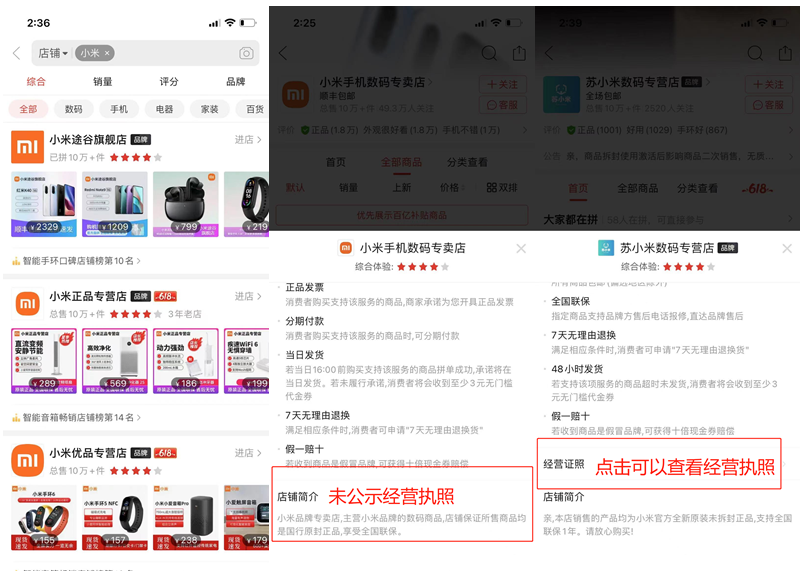
Task: Close the 苏小米数码专营店 info sheet
Action: pos(787,249)
